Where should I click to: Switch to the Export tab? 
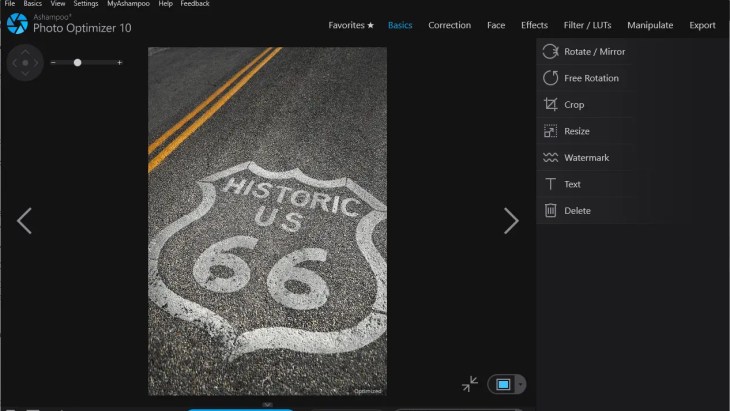[x=702, y=25]
